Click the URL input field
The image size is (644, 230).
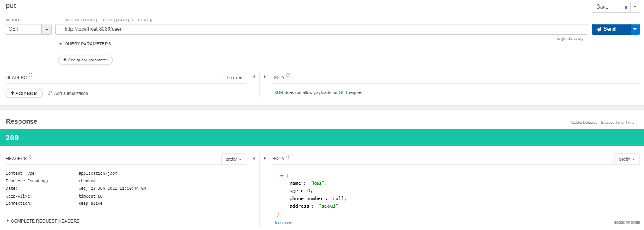tap(322, 29)
